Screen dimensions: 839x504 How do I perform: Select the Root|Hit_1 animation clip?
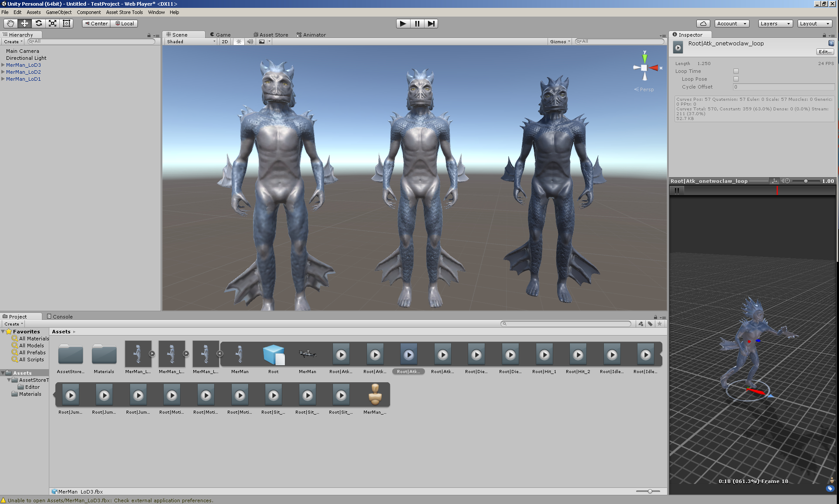tap(544, 354)
